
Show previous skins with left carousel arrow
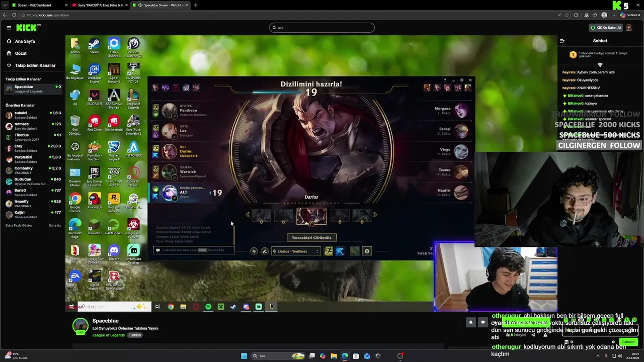pyautogui.click(x=248, y=215)
